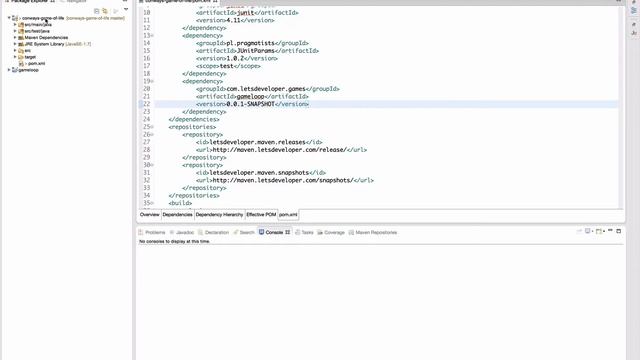
Task: Click gameloop project icon
Action: [x=15, y=70]
